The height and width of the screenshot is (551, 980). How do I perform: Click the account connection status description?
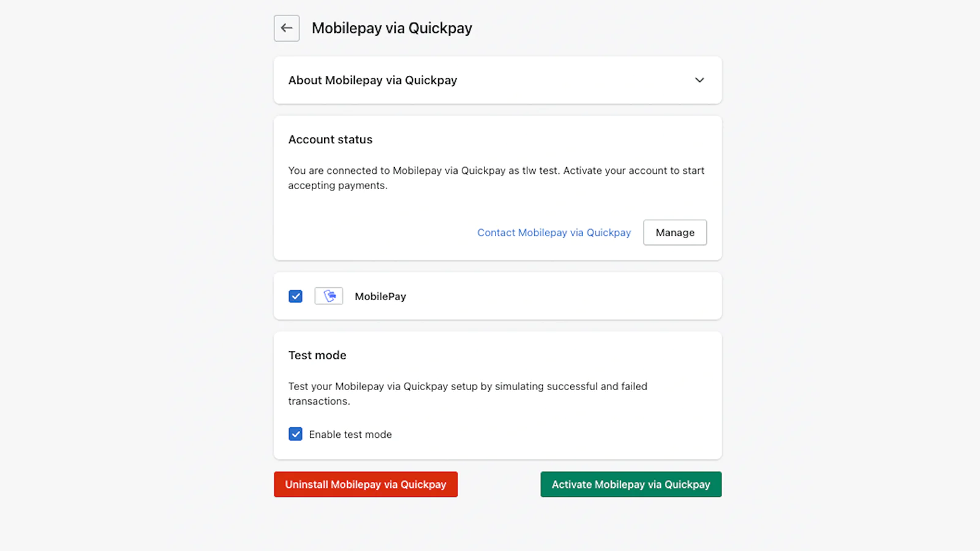[x=429, y=171]
